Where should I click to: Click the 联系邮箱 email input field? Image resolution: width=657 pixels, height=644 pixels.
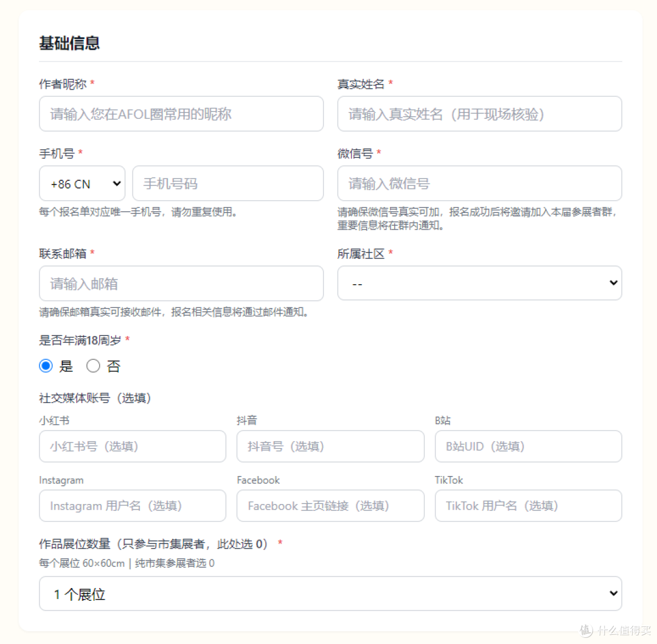181,284
